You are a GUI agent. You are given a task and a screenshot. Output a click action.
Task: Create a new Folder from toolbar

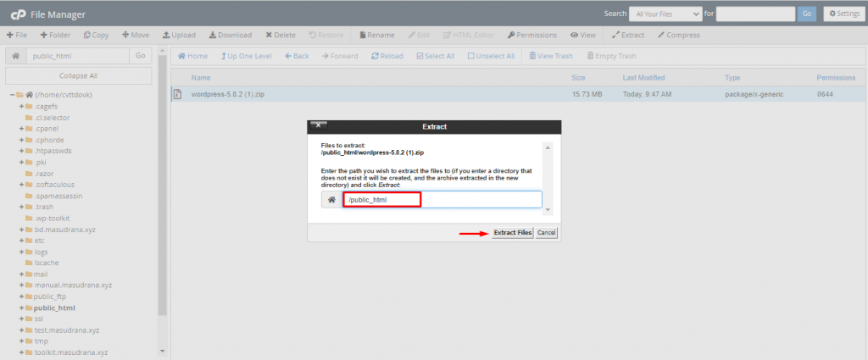[x=55, y=35]
